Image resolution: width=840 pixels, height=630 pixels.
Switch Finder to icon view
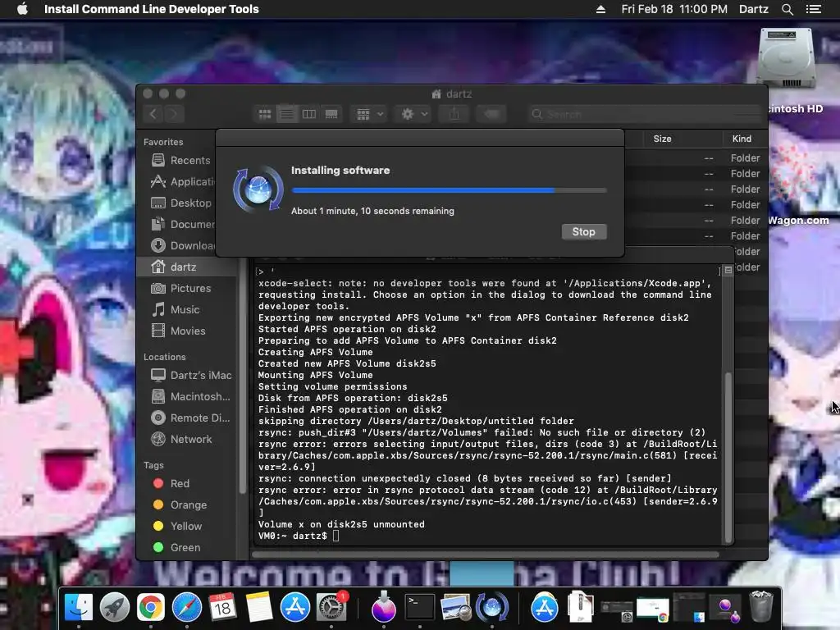[265, 113]
